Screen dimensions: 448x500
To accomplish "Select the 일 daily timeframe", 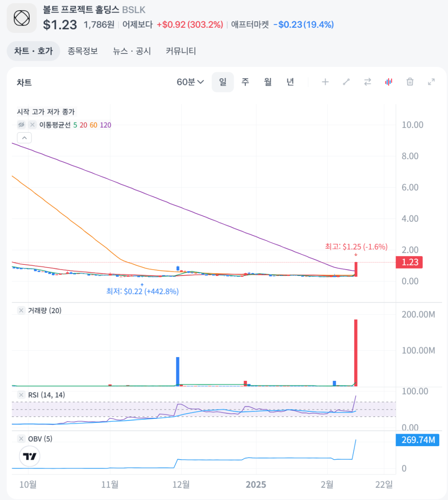I will (223, 82).
